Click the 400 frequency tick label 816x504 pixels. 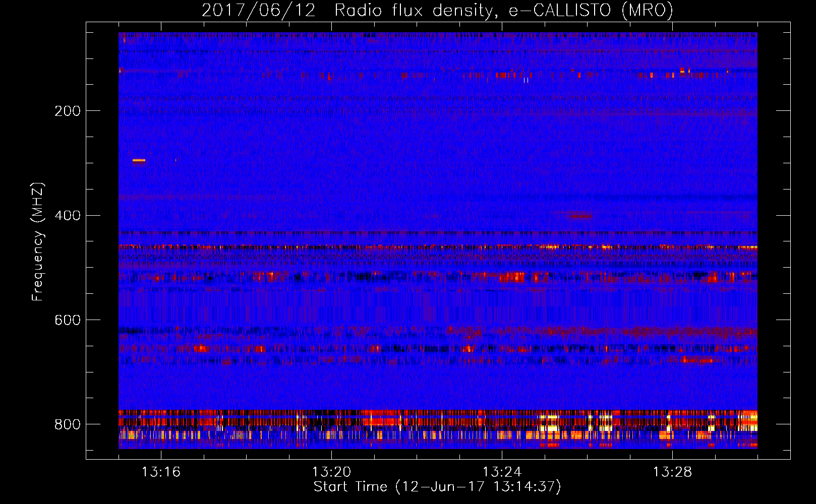click(68, 216)
